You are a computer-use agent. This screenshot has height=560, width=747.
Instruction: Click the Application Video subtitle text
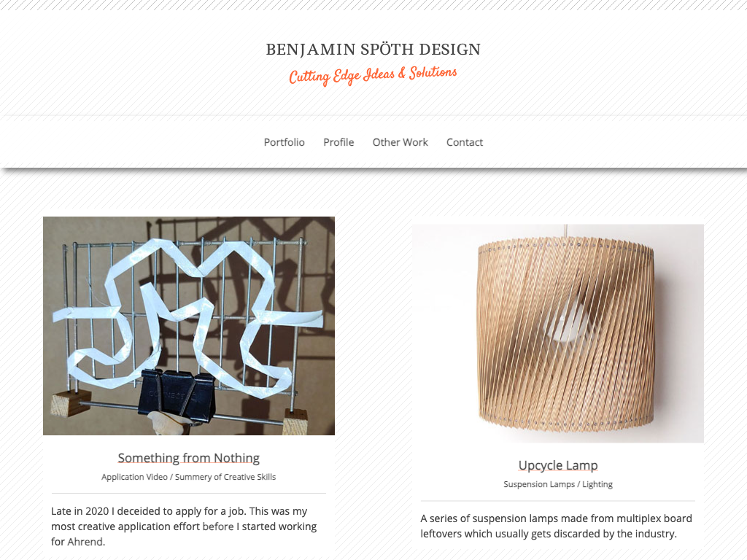coord(134,477)
